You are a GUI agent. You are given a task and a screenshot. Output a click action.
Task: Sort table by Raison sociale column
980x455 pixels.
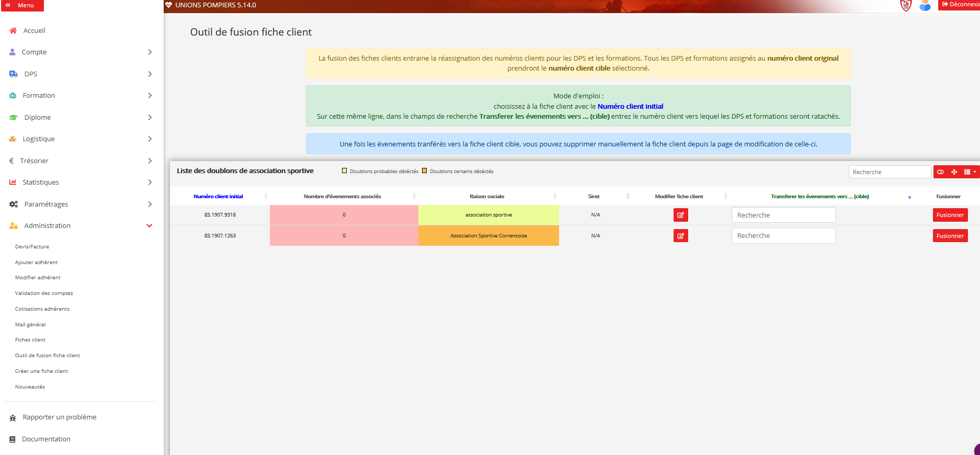pyautogui.click(x=486, y=197)
